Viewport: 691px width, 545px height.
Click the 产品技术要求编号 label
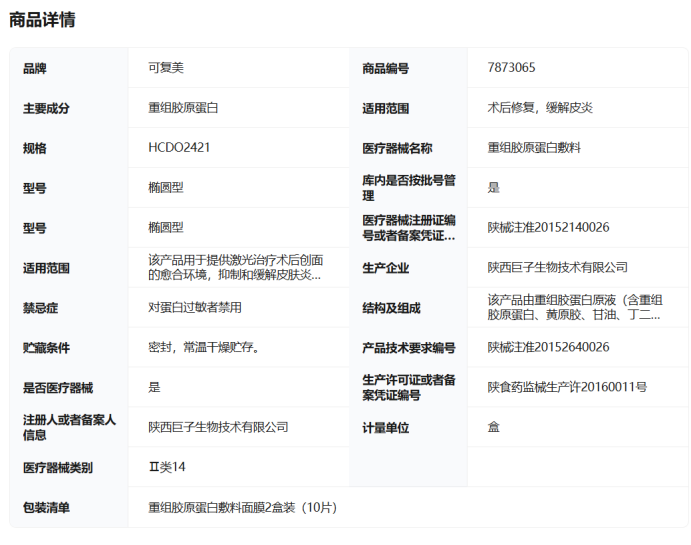tap(409, 348)
